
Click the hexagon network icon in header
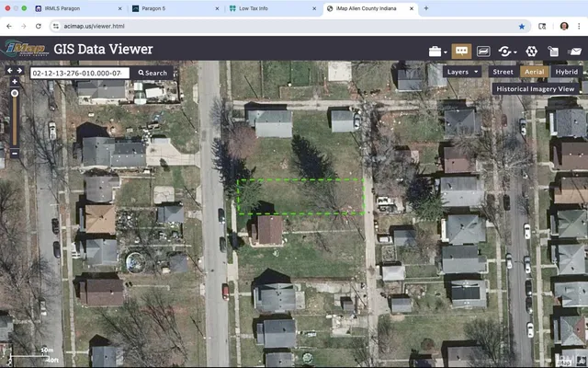tap(531, 51)
